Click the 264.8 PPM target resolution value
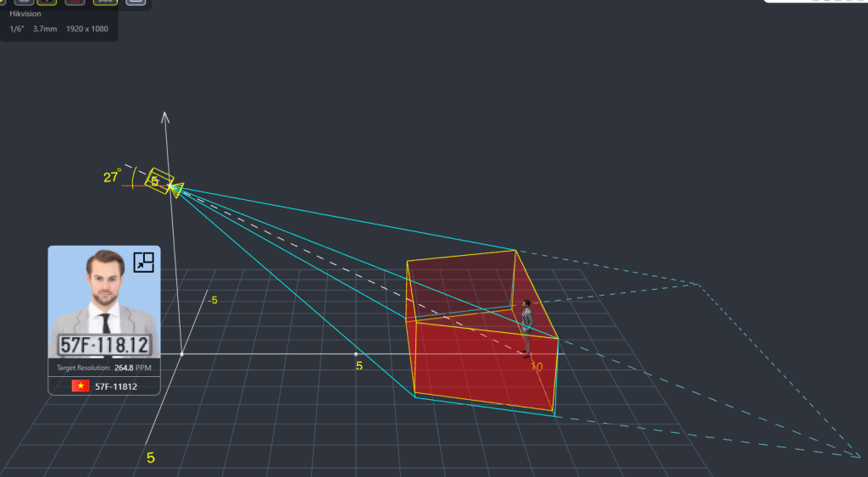868x477 pixels. click(x=133, y=368)
